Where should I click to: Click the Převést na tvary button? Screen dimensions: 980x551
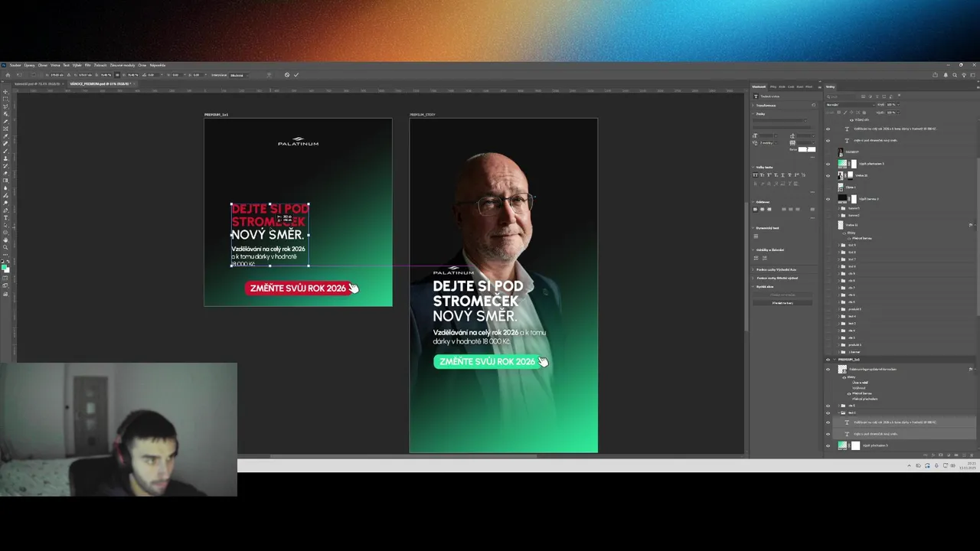point(782,303)
